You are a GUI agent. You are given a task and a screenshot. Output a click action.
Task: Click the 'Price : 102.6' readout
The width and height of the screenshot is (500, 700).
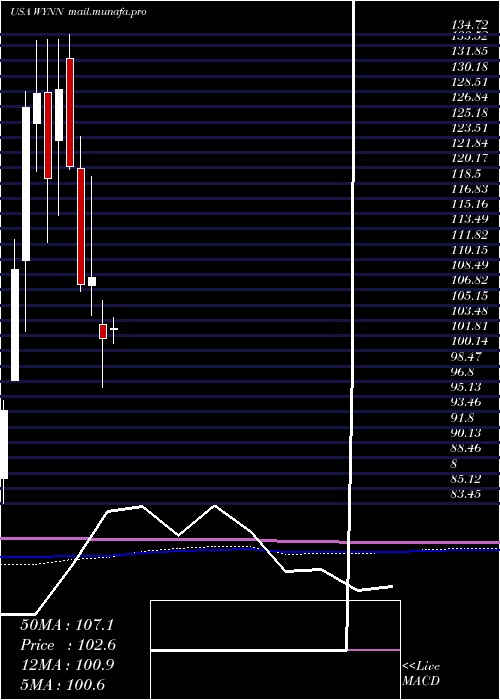pos(68,645)
